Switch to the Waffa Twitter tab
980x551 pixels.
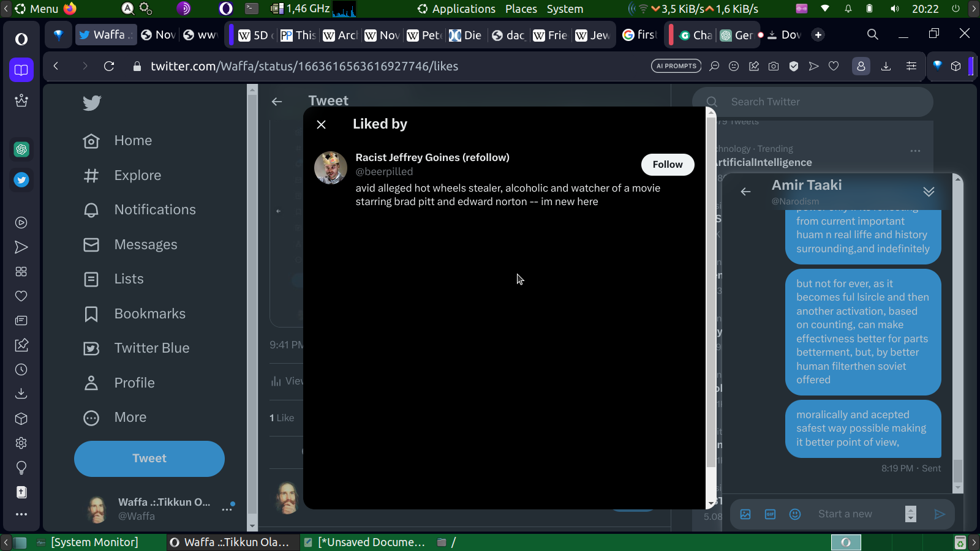pos(106,35)
